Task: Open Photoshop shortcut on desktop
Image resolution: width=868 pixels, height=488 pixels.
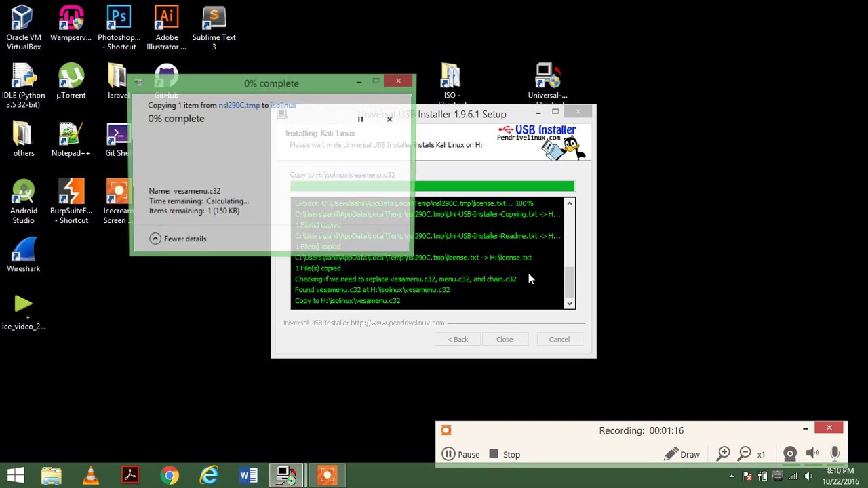Action: 119,28
